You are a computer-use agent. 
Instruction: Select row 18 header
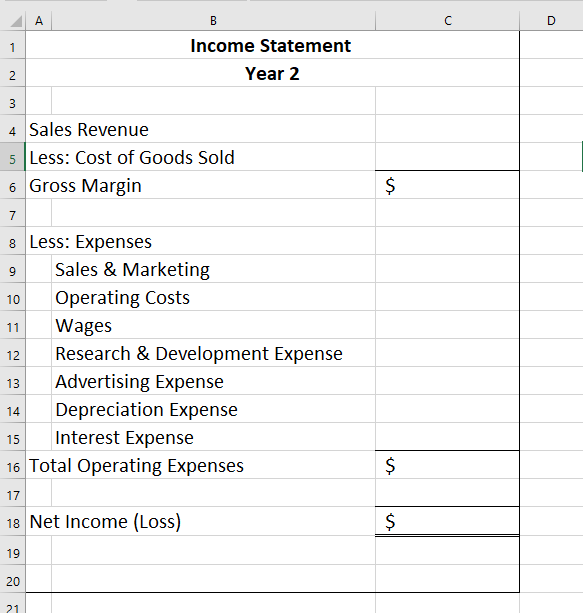pyautogui.click(x=13, y=522)
